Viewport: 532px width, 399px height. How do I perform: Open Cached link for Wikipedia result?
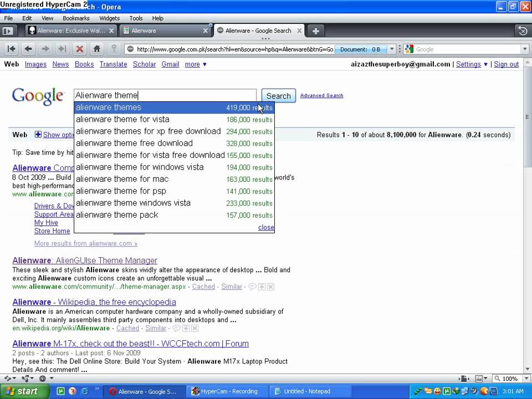(127, 328)
